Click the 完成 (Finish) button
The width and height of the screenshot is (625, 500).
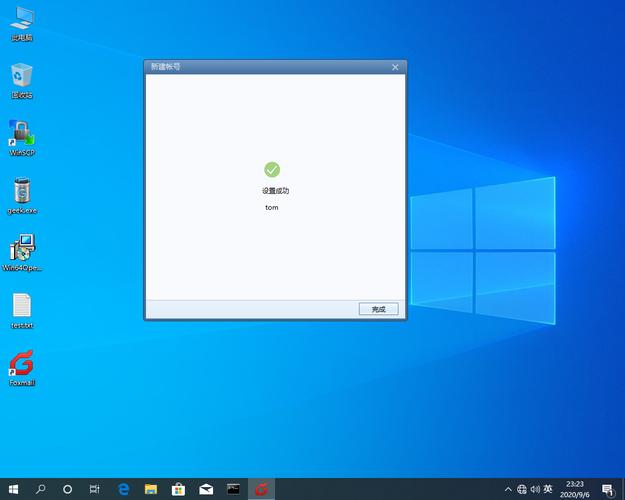pyautogui.click(x=378, y=309)
